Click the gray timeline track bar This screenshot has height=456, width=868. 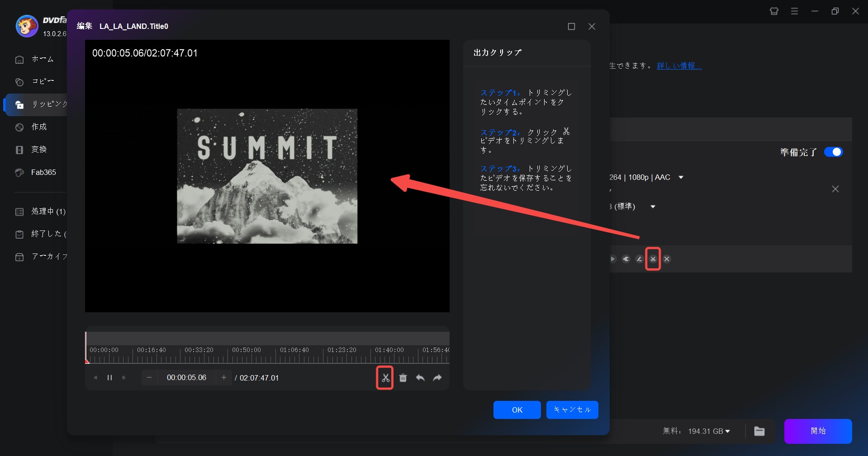[267, 338]
